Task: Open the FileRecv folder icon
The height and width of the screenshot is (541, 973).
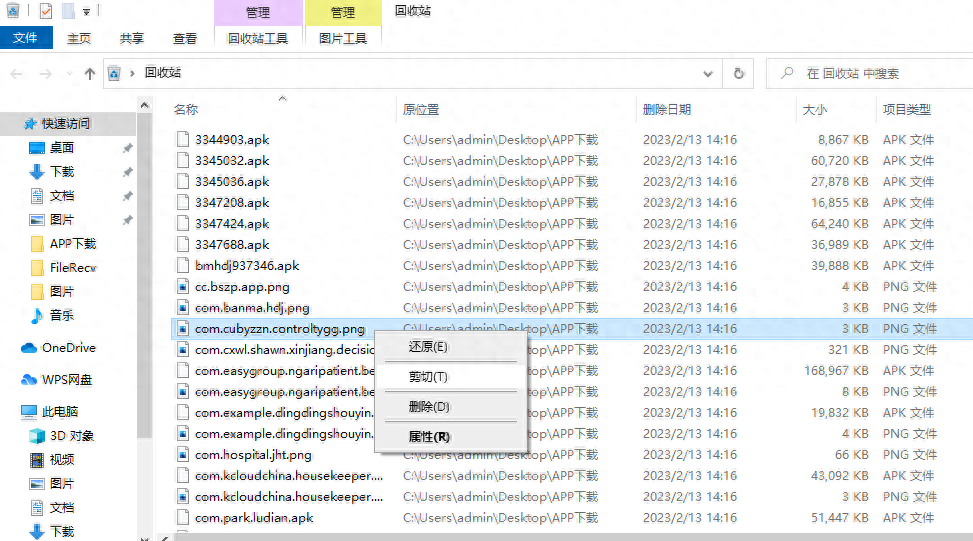Action: (x=37, y=268)
